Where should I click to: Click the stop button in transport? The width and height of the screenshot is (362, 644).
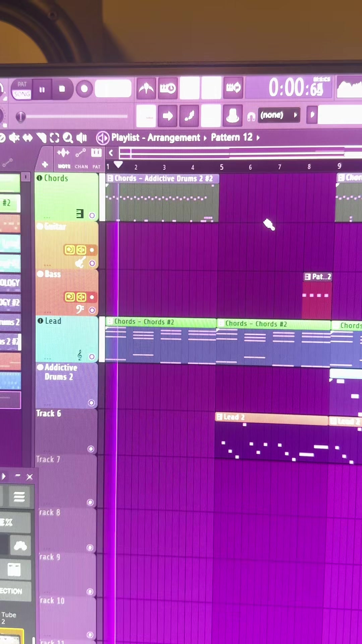tap(62, 89)
